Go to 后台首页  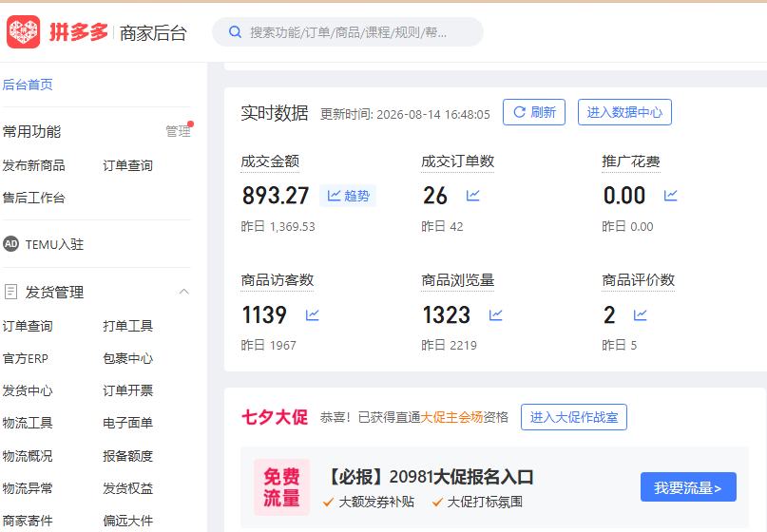[x=28, y=85]
